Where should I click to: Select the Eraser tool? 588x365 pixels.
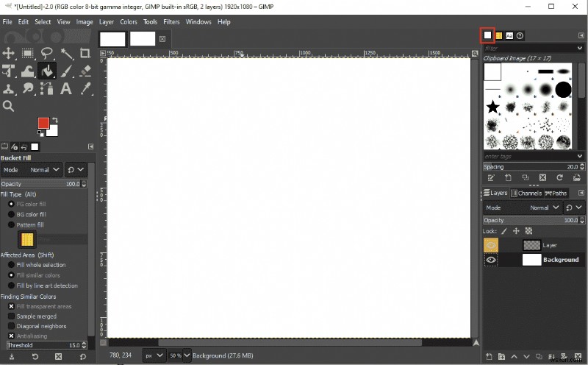(x=85, y=71)
